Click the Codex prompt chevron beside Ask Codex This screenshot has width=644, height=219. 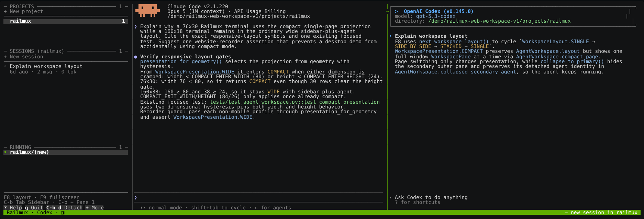coord(390,197)
